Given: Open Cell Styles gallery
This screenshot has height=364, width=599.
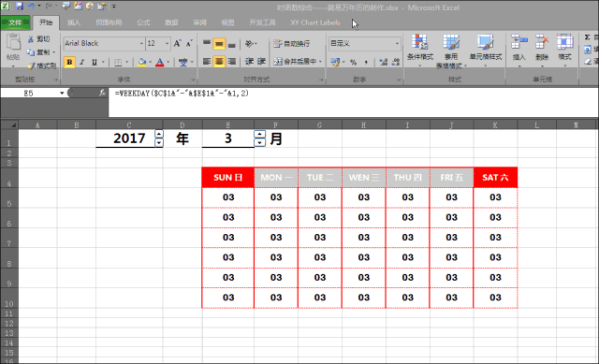Looking at the screenshot, I should tap(485, 51).
